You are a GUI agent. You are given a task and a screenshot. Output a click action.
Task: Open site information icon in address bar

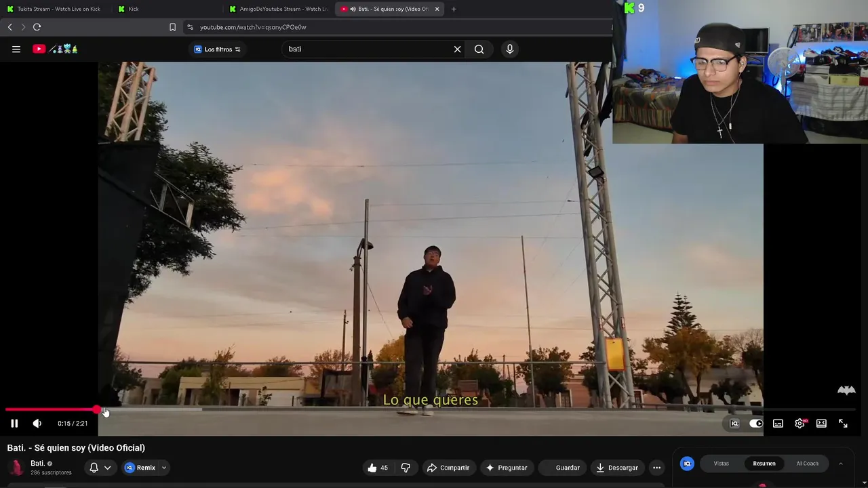(190, 27)
